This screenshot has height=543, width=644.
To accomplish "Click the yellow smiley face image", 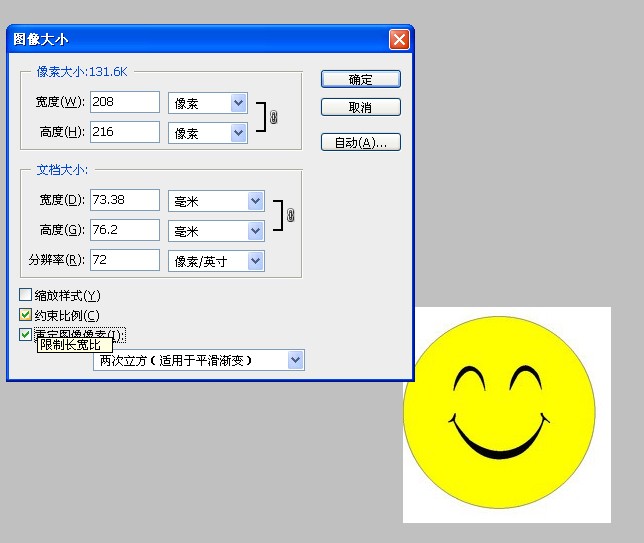I will [499, 412].
